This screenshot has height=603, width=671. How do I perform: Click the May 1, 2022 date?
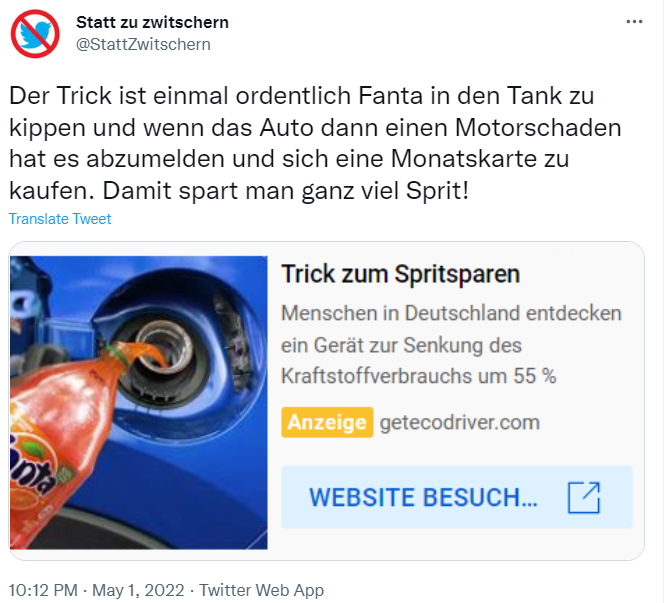(x=138, y=590)
